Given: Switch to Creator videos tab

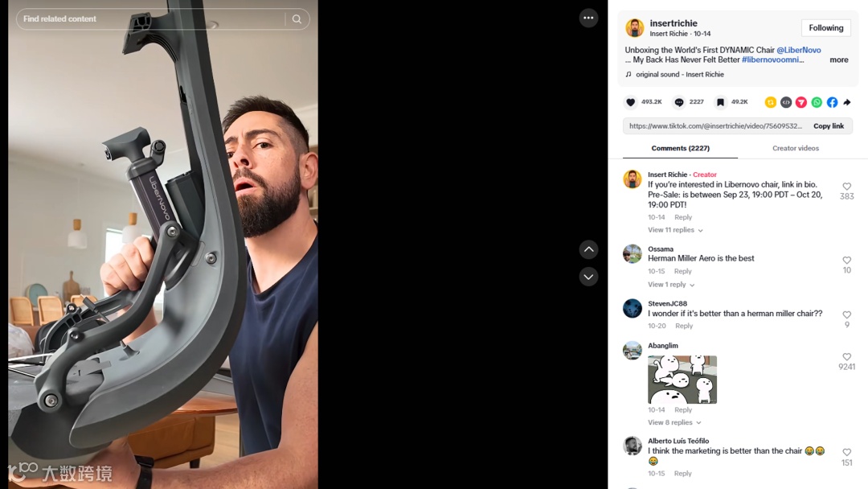Looking at the screenshot, I should click(796, 148).
